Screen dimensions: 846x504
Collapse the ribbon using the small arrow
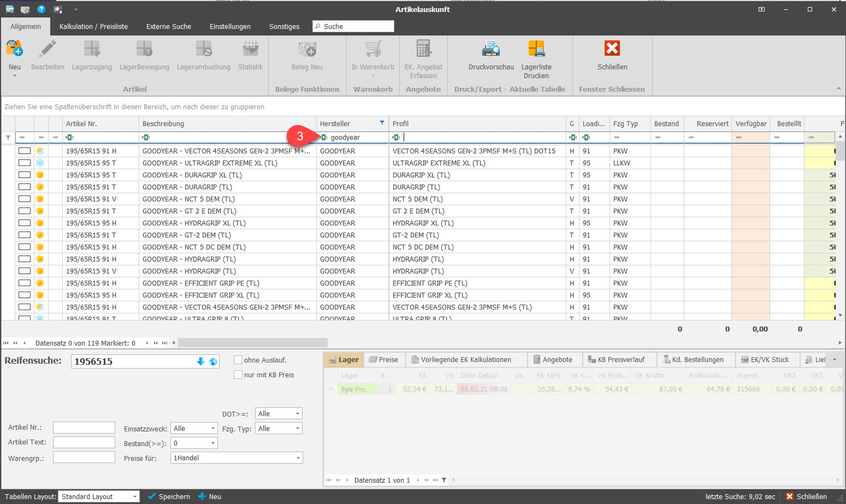838,88
